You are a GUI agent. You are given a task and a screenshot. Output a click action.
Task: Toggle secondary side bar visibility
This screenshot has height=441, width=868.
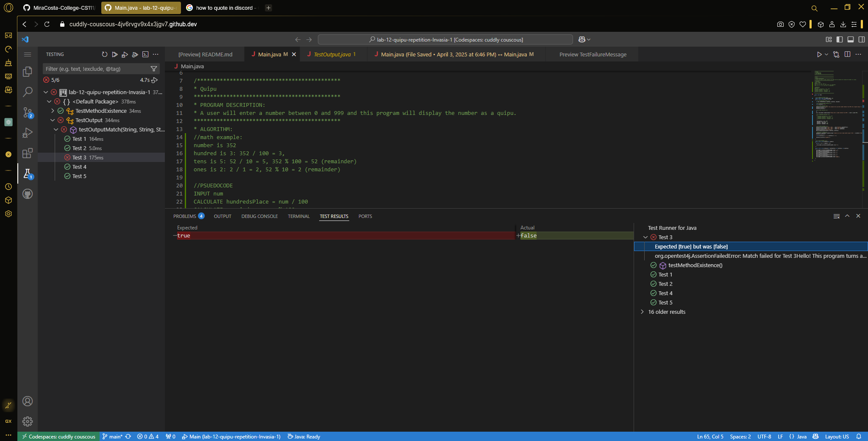pos(862,39)
